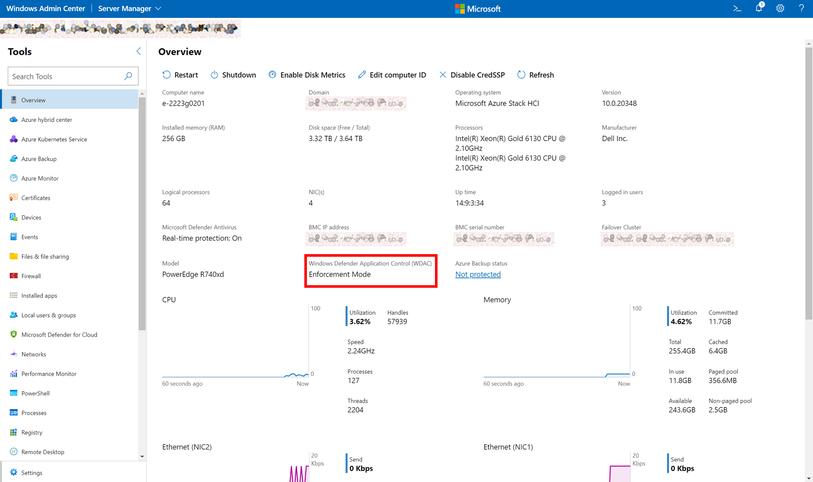
Task: Click the version 10.0.20348 value
Action: pos(619,103)
